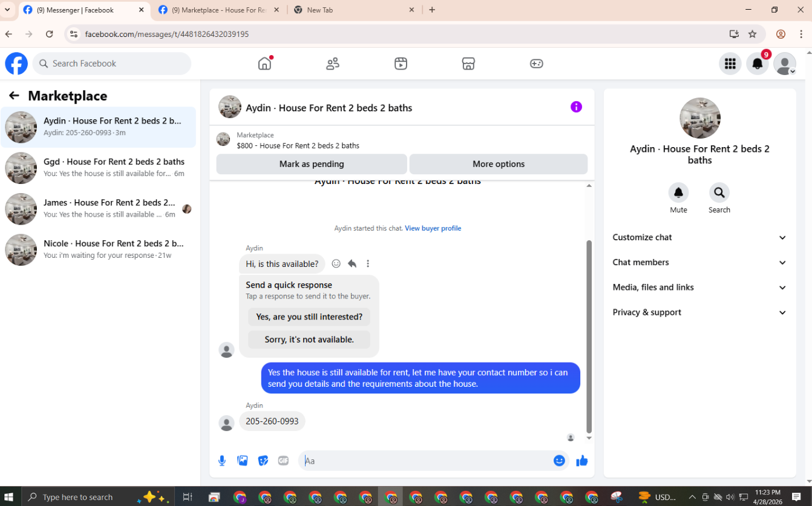Image resolution: width=812 pixels, height=506 pixels.
Task: Click the Facebook logo
Action: [16, 64]
